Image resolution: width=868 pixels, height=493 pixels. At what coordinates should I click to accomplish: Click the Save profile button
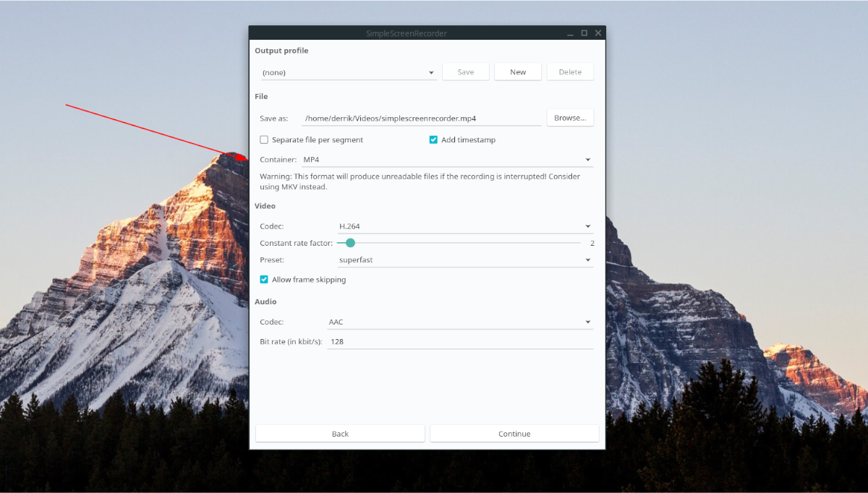click(466, 72)
